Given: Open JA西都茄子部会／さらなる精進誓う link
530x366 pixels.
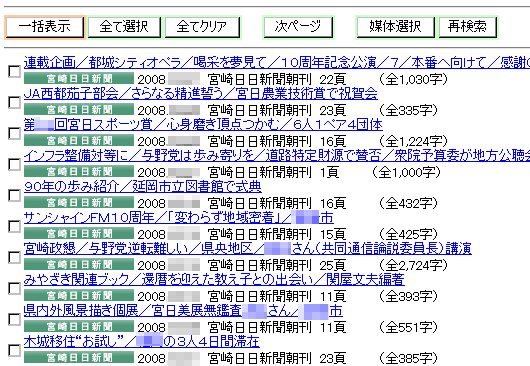Looking at the screenshot, I should tap(201, 94).
